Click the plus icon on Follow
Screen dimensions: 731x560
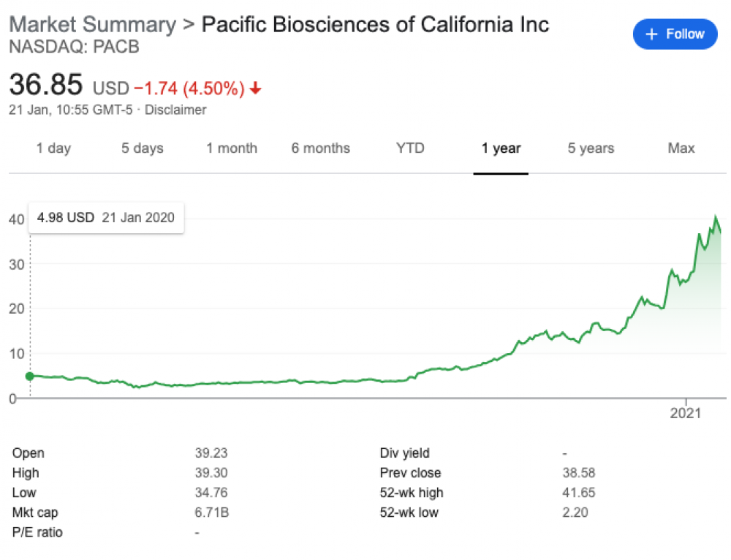click(x=652, y=34)
